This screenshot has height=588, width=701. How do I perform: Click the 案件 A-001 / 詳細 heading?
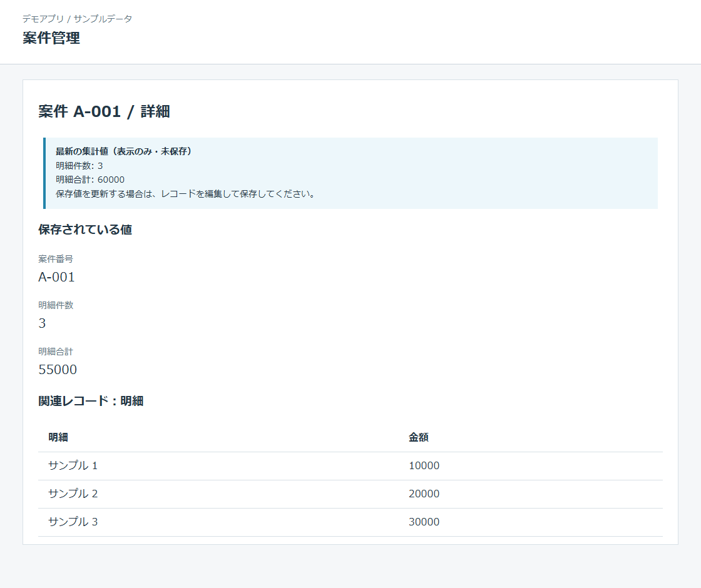point(104,111)
